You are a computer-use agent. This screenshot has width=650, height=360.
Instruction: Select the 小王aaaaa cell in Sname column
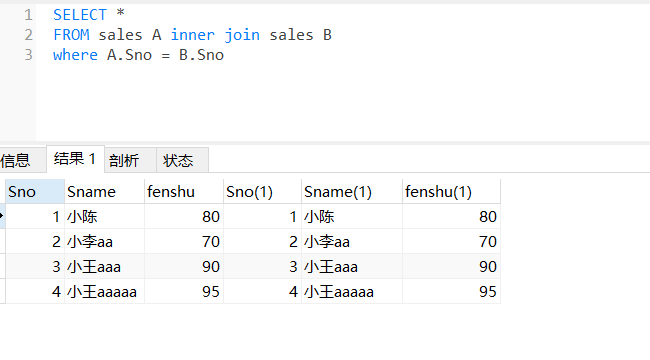click(x=104, y=292)
